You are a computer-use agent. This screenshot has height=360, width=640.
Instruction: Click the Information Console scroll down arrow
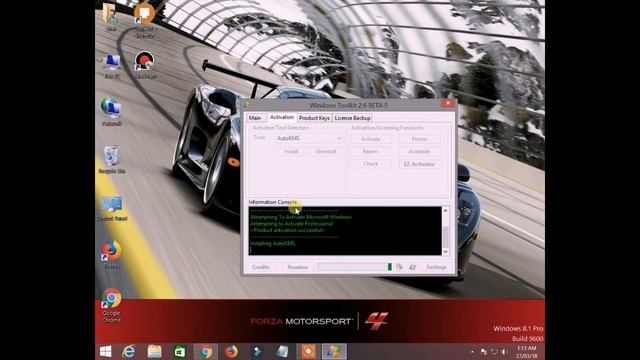point(445,251)
